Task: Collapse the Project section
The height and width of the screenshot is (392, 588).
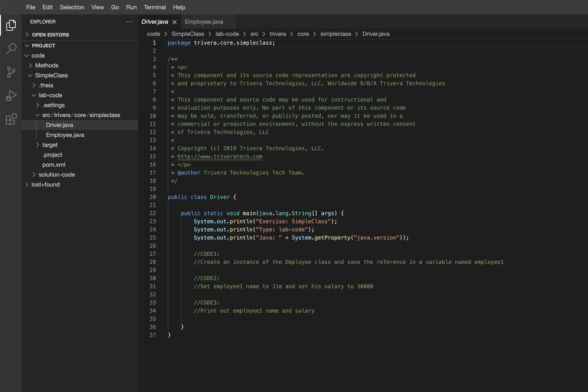Action: click(x=43, y=46)
